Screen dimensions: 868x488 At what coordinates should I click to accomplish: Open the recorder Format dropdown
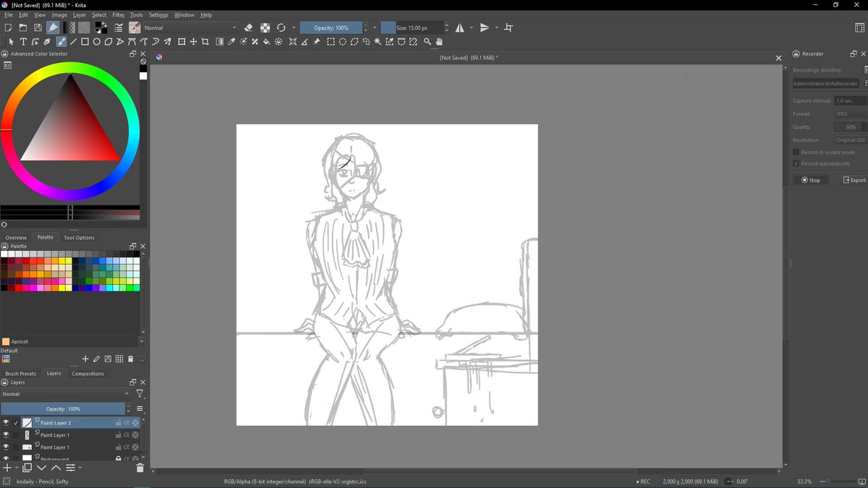tap(850, 114)
